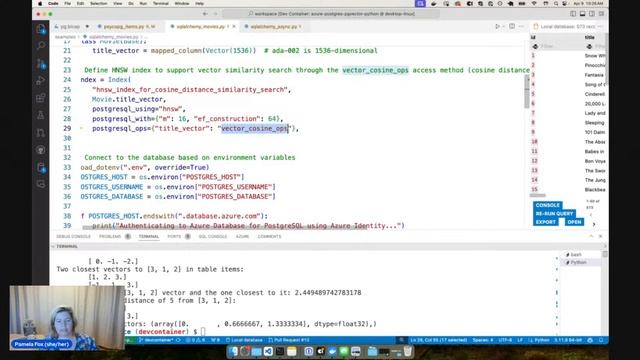640x360 pixels.
Task: Open the Terminal menu in menu bar
Action: click(x=160, y=3)
